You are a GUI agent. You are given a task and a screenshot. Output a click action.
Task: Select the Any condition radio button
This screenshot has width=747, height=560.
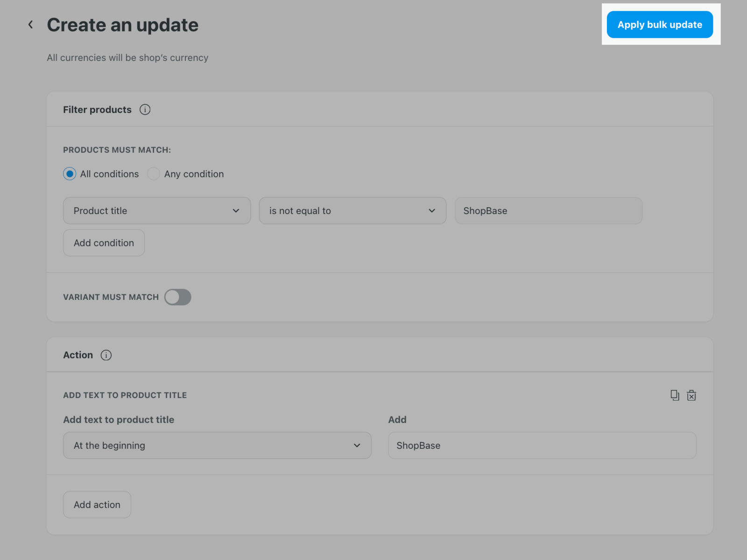(x=154, y=174)
